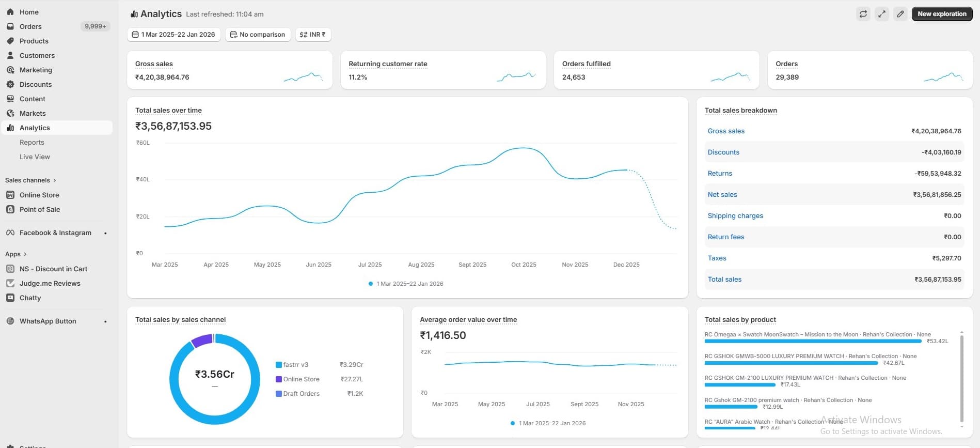The height and width of the screenshot is (448, 980).
Task: Click Return fees in sales breakdown
Action: point(726,237)
